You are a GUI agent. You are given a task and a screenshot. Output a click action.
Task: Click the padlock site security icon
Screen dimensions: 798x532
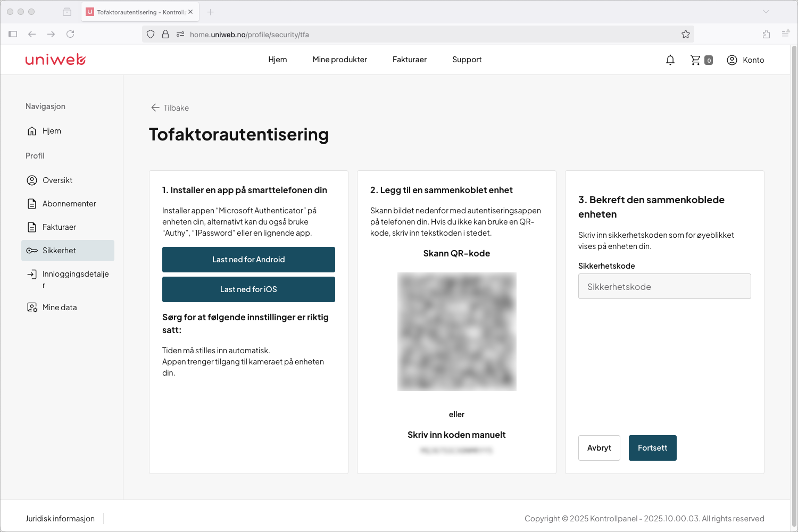pos(165,34)
